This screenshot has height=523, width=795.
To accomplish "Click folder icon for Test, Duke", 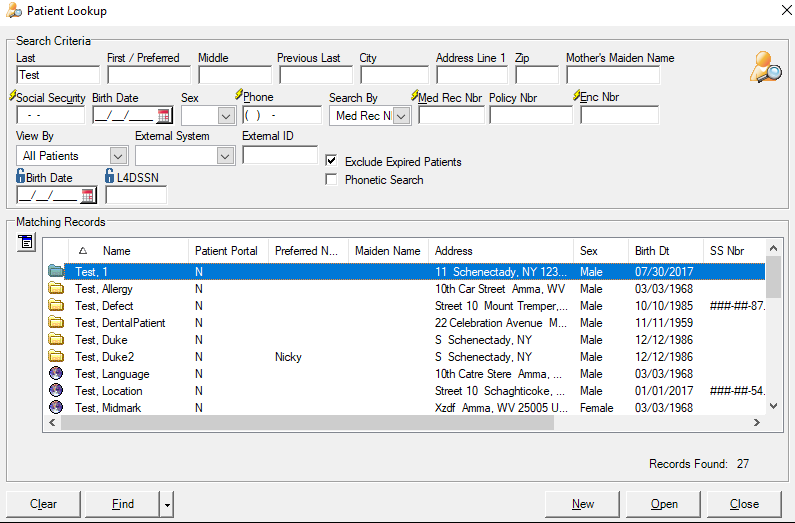I will [56, 340].
